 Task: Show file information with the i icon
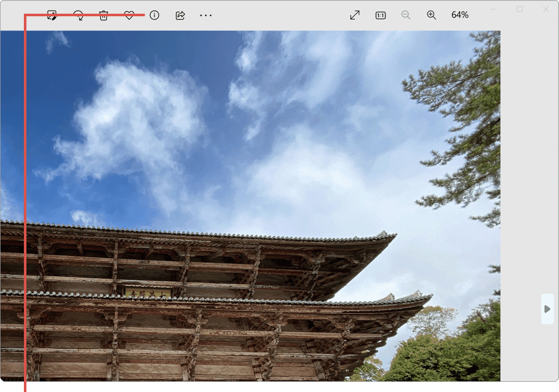tap(154, 15)
